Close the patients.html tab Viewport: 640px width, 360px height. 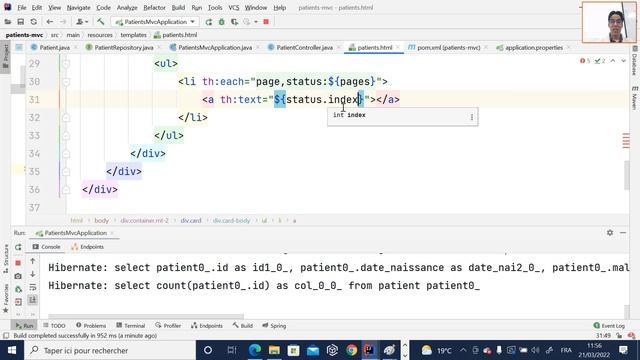tap(398, 47)
